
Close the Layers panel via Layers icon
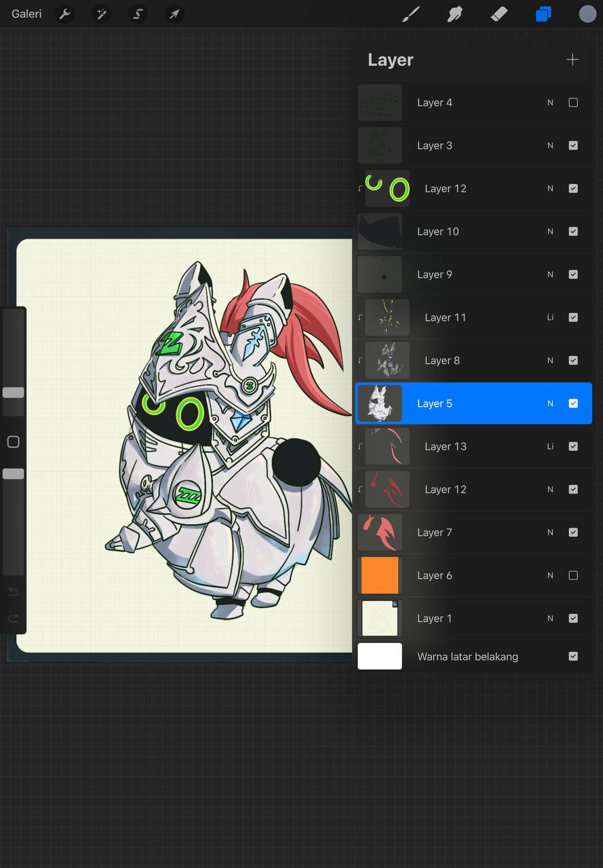coord(543,14)
